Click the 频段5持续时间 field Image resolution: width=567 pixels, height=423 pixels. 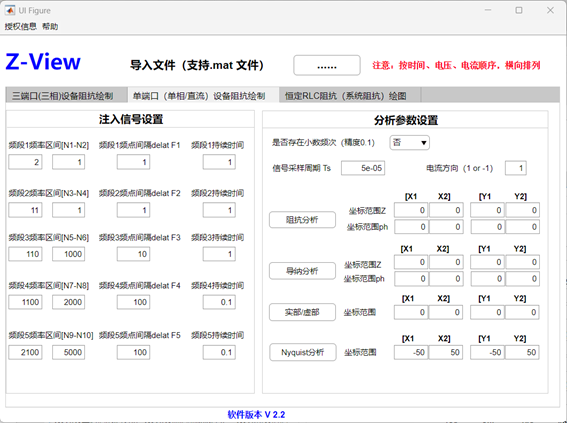(x=219, y=352)
